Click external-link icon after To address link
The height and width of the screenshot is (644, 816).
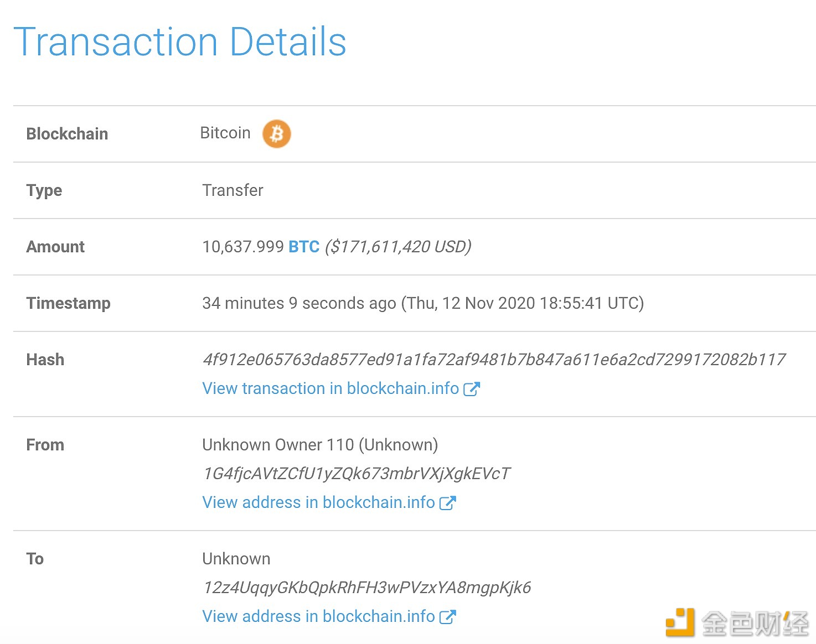447,617
